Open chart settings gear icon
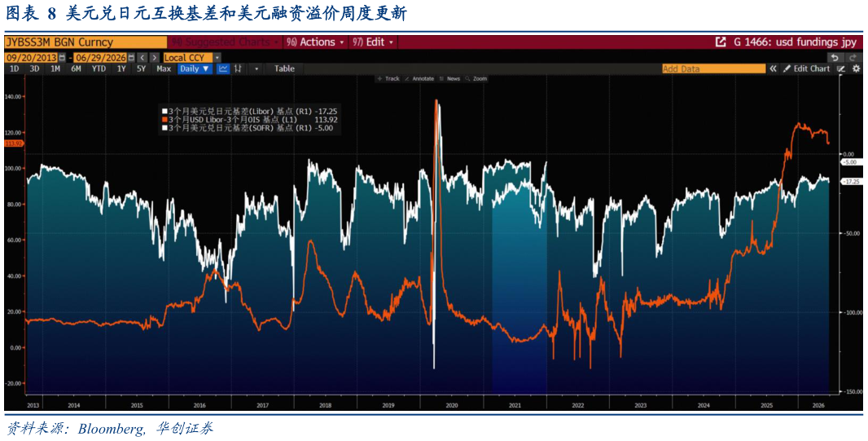 point(856,68)
